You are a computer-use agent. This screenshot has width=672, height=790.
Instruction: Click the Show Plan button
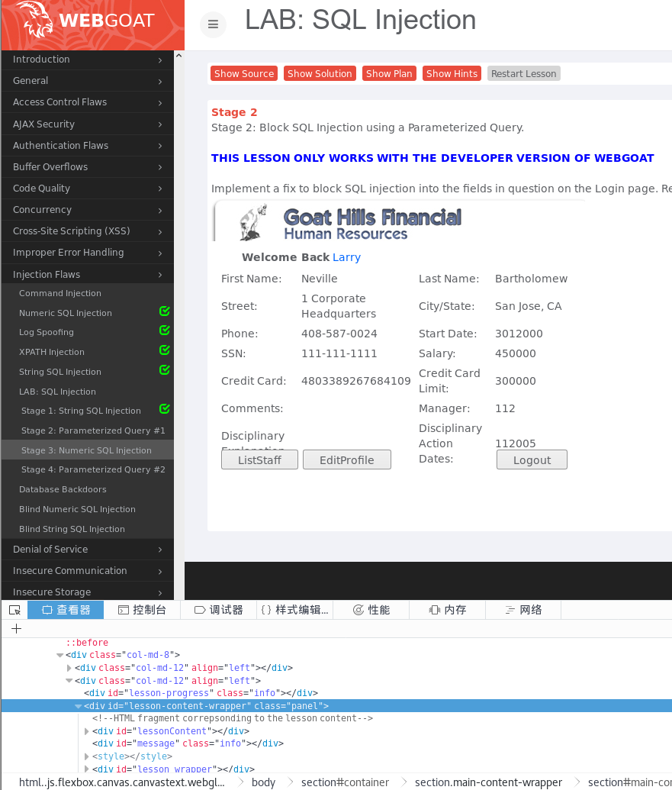389,73
